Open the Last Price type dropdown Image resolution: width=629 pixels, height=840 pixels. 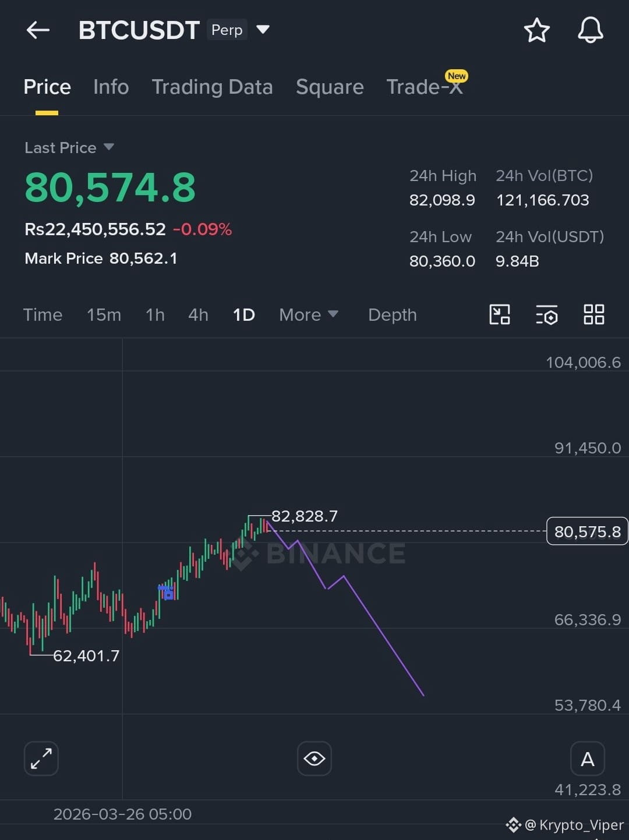[x=69, y=148]
